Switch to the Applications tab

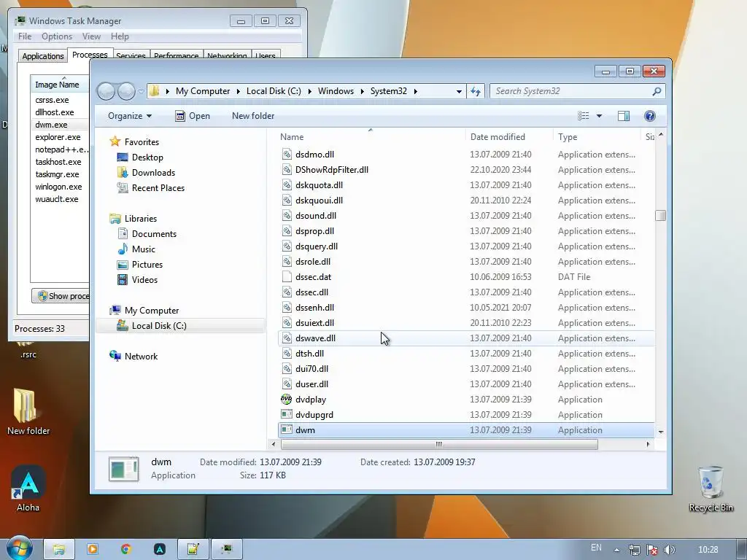pyautogui.click(x=43, y=55)
